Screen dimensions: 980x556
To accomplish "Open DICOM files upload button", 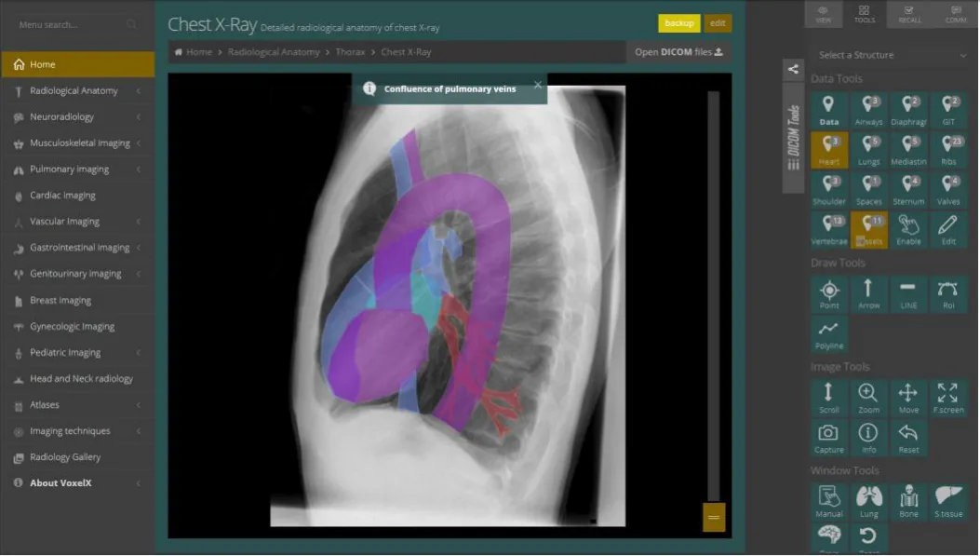I will tap(678, 52).
